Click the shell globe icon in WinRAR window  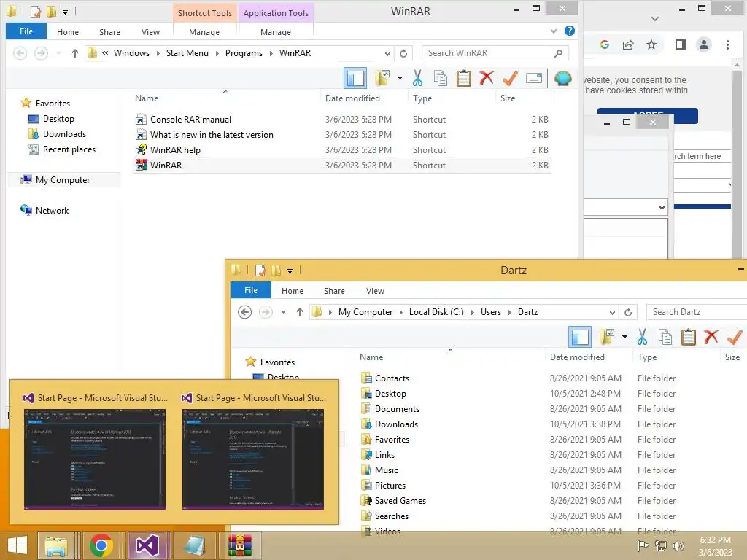tap(562, 78)
